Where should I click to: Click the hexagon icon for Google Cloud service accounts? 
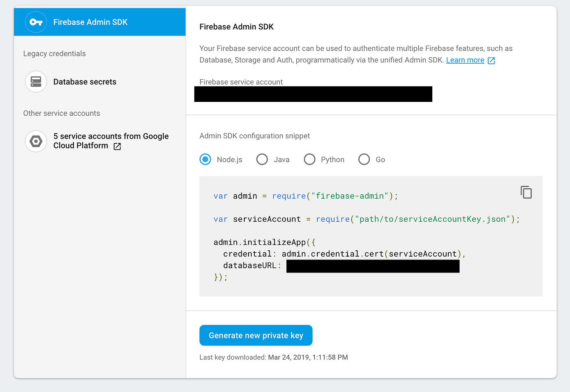coord(36,141)
